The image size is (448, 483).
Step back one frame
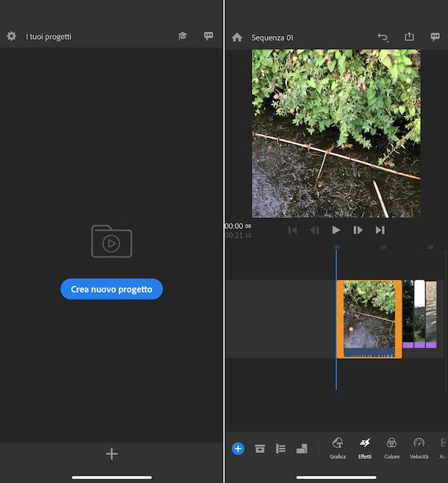pyautogui.click(x=314, y=230)
